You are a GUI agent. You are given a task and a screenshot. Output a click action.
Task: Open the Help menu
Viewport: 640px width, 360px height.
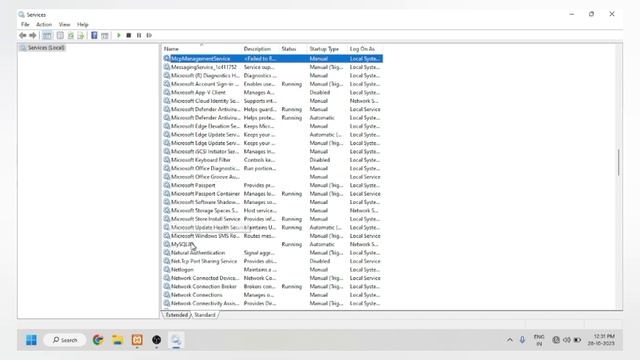(82, 24)
